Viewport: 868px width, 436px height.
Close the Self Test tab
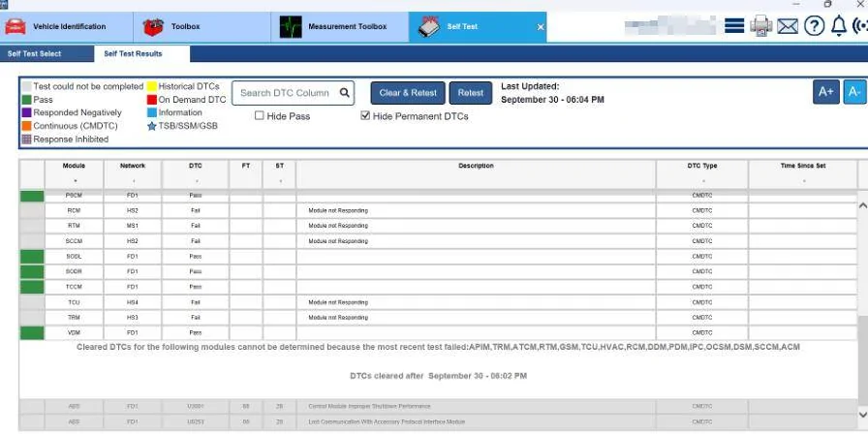tap(541, 26)
